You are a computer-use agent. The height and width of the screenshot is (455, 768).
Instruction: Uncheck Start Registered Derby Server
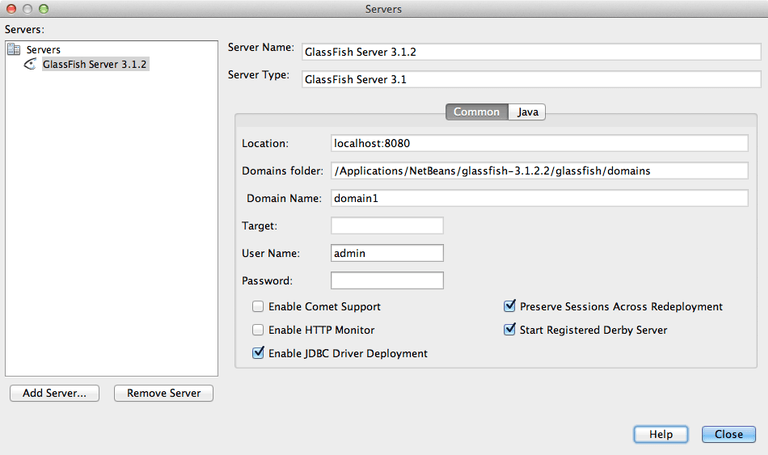click(509, 330)
